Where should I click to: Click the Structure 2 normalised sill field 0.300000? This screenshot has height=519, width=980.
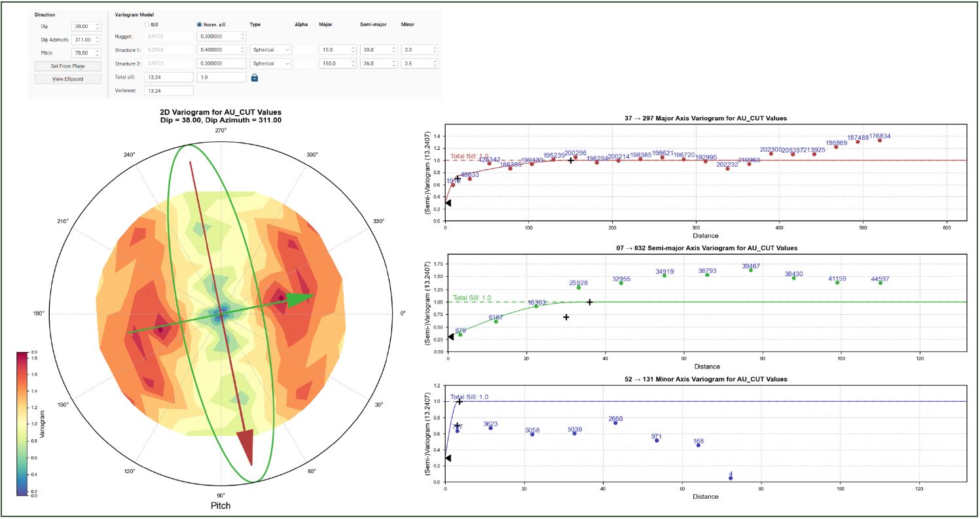[x=221, y=63]
